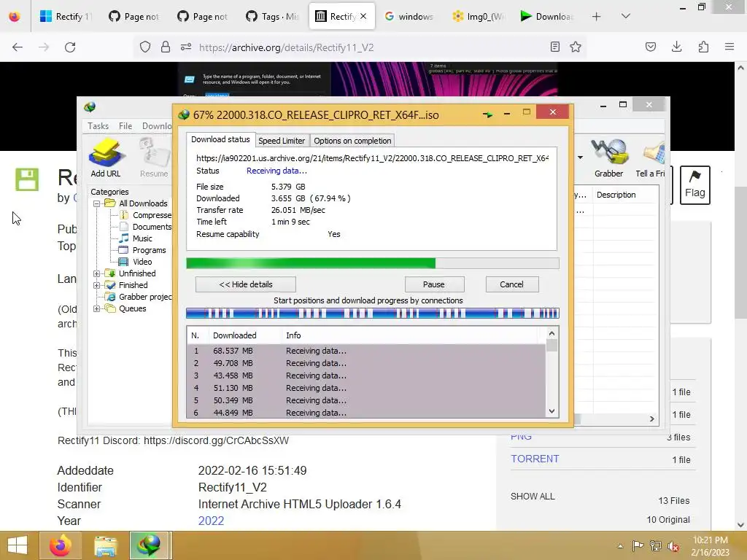The height and width of the screenshot is (560, 747).
Task: Open the Windows Start button
Action: pos(18,545)
